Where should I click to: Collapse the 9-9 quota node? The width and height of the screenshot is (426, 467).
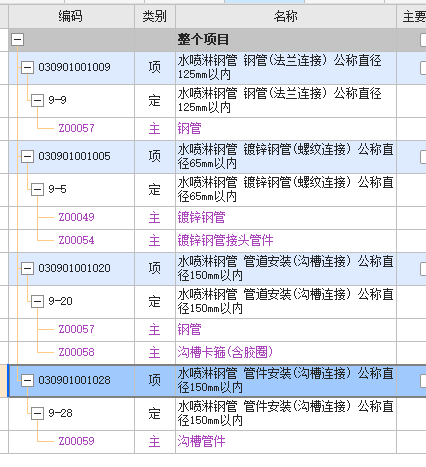(x=37, y=100)
